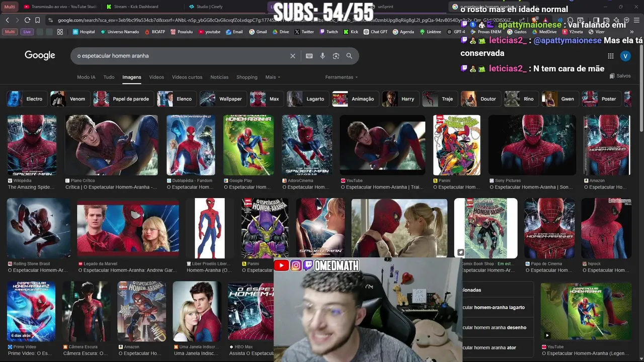Expand the Ferramentas dropdown
This screenshot has height=362, width=644.
tap(342, 77)
